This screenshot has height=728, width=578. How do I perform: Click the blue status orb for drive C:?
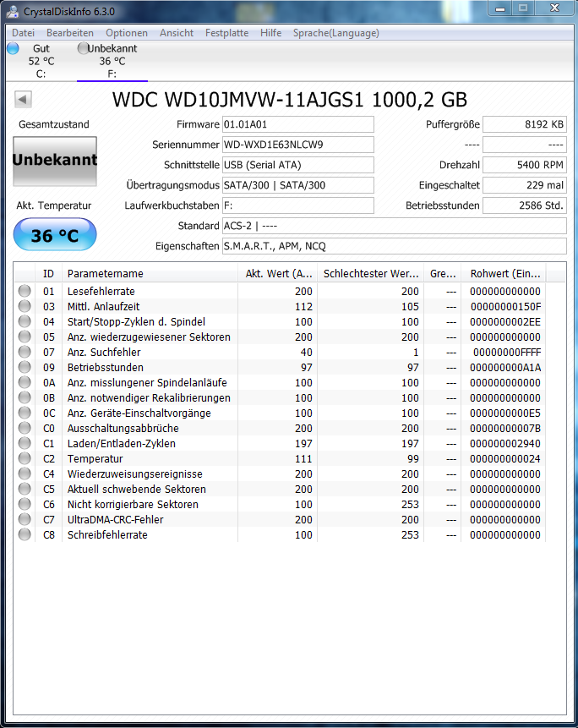point(13,48)
